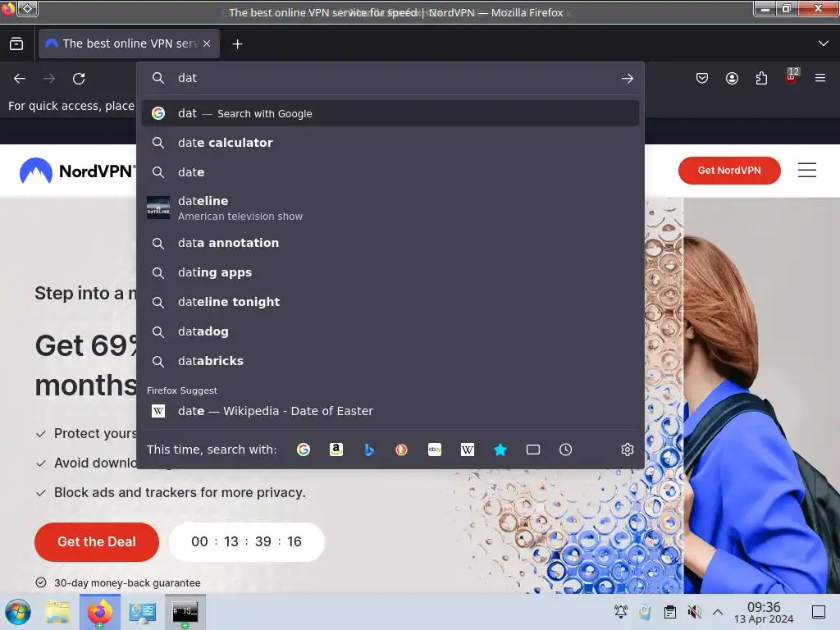This screenshot has width=840, height=630.
Task: Click the Get the Deal button
Action: [x=97, y=541]
